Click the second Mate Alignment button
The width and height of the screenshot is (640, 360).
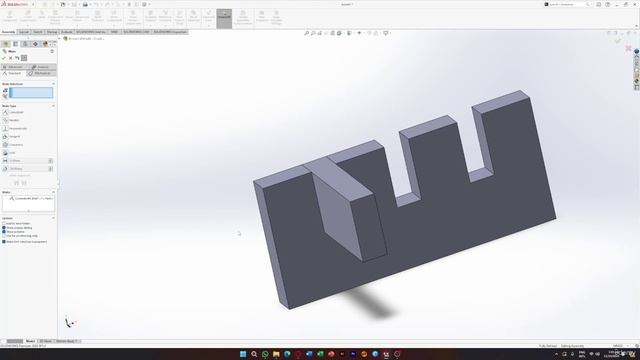click(x=24, y=183)
